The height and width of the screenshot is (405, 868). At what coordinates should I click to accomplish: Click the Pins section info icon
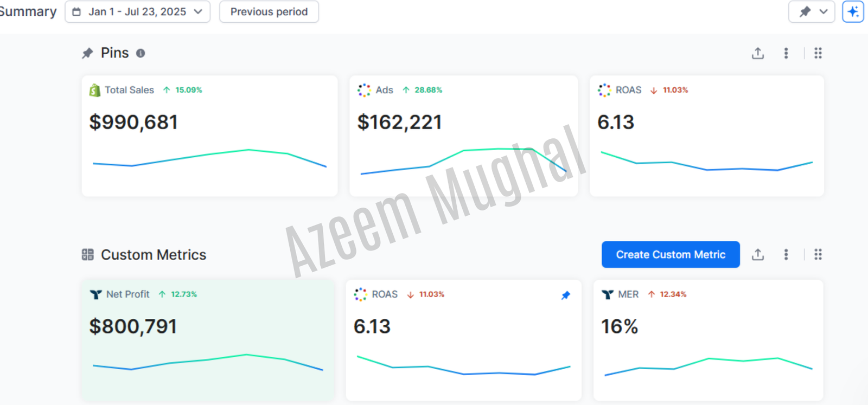141,53
